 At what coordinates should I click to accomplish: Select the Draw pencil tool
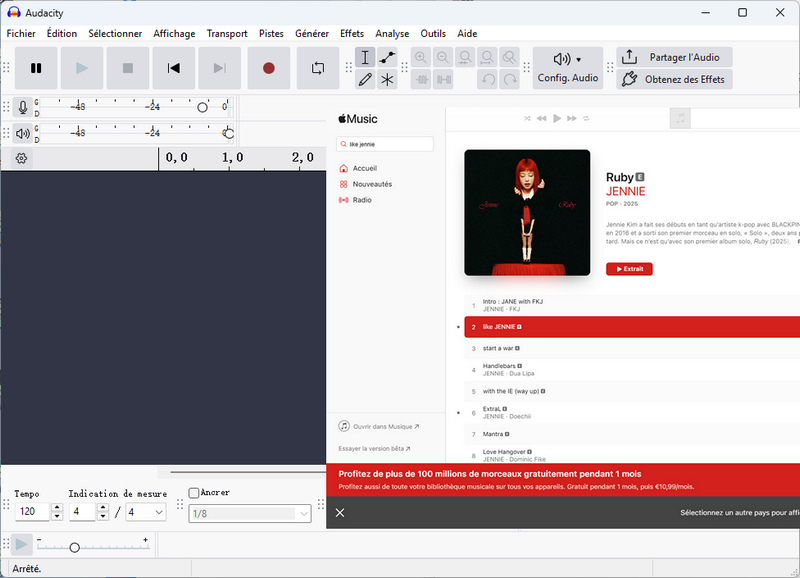[x=365, y=80]
